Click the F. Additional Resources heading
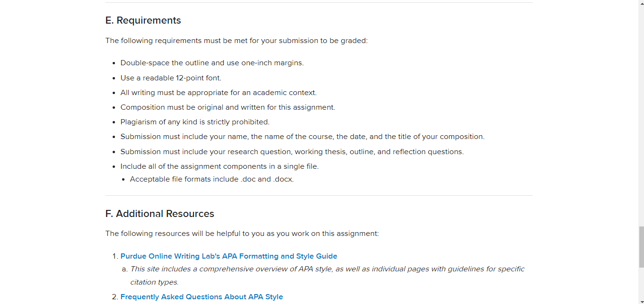 (159, 214)
